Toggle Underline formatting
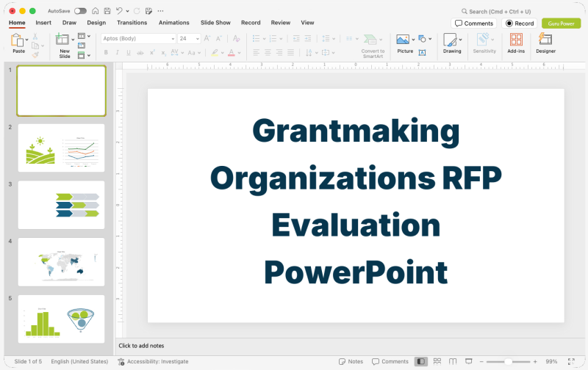The width and height of the screenshot is (588, 370). pyautogui.click(x=129, y=53)
